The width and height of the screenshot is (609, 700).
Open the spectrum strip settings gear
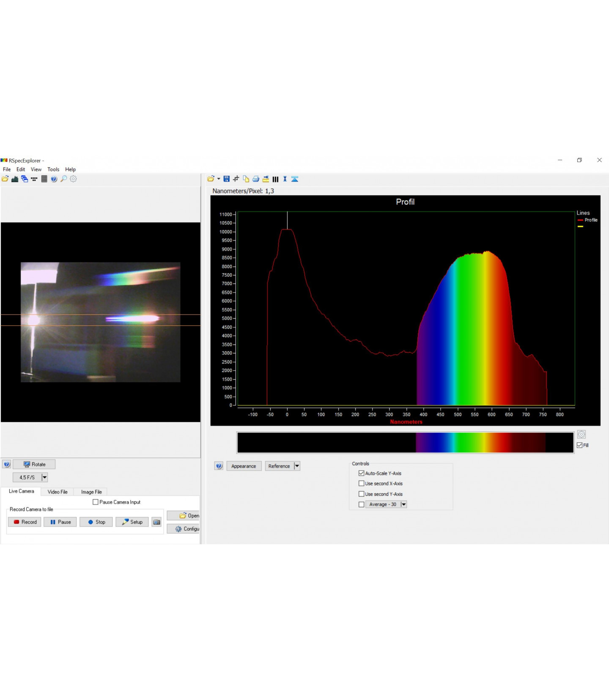(582, 434)
